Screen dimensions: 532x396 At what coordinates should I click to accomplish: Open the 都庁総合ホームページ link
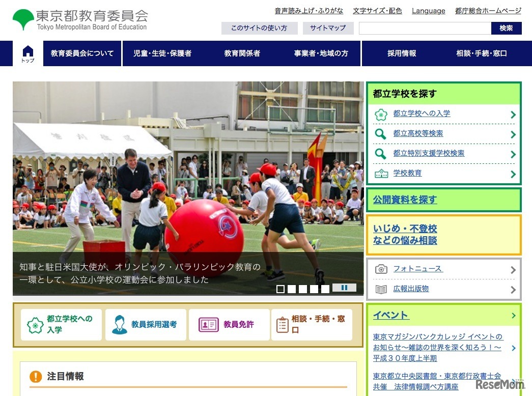point(488,11)
